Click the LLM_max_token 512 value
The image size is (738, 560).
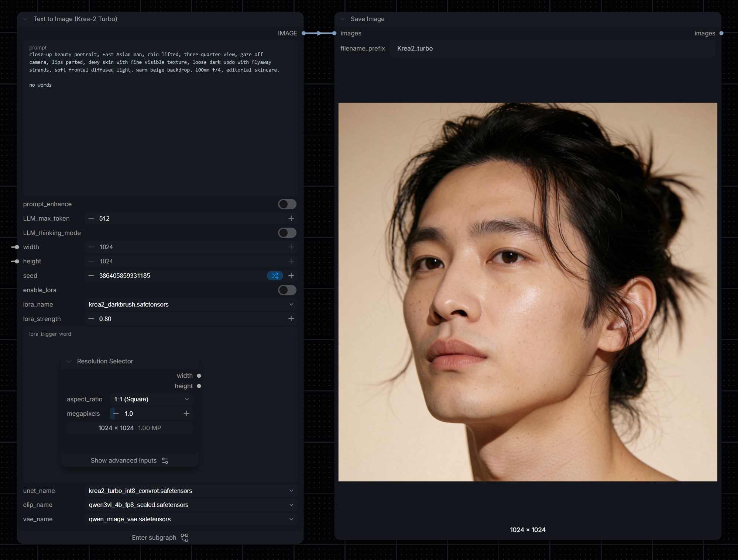coord(104,218)
